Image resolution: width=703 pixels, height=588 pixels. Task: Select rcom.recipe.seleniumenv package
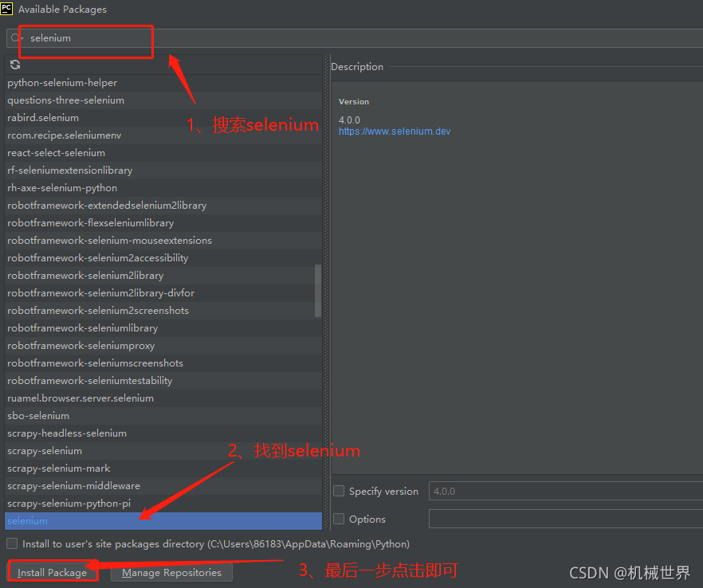163,135
